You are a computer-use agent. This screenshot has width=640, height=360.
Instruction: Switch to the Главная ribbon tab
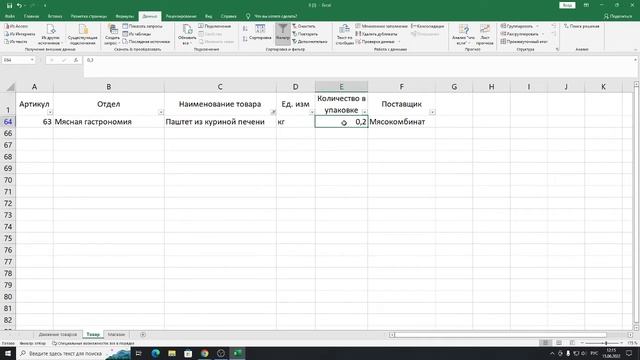coord(31,16)
